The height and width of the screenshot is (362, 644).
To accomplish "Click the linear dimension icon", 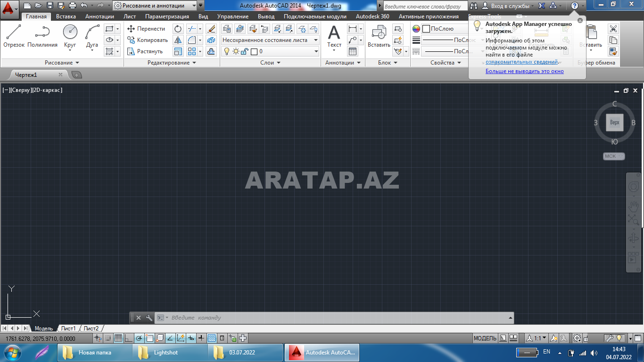I will (x=353, y=29).
